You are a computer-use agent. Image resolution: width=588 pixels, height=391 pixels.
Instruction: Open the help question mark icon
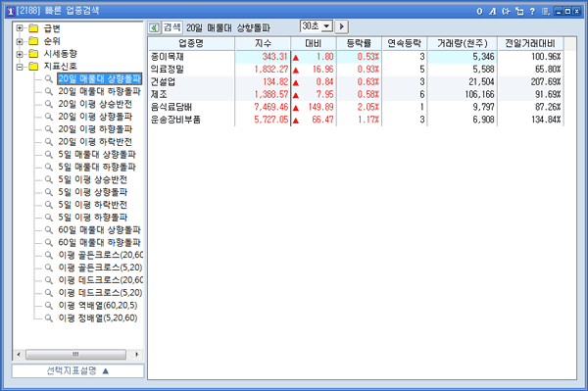coord(532,11)
